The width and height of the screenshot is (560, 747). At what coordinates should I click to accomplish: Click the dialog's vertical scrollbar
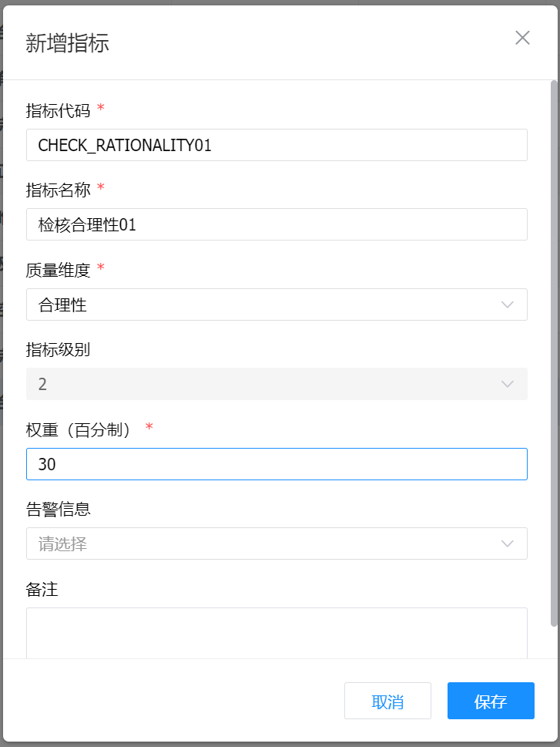pos(554,347)
